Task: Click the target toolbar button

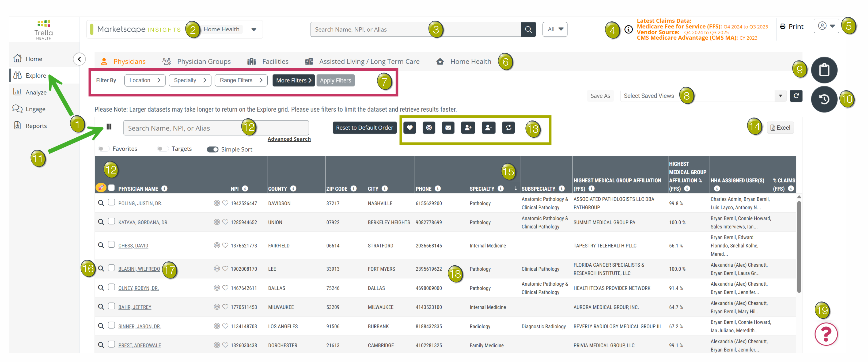Action: tap(429, 127)
